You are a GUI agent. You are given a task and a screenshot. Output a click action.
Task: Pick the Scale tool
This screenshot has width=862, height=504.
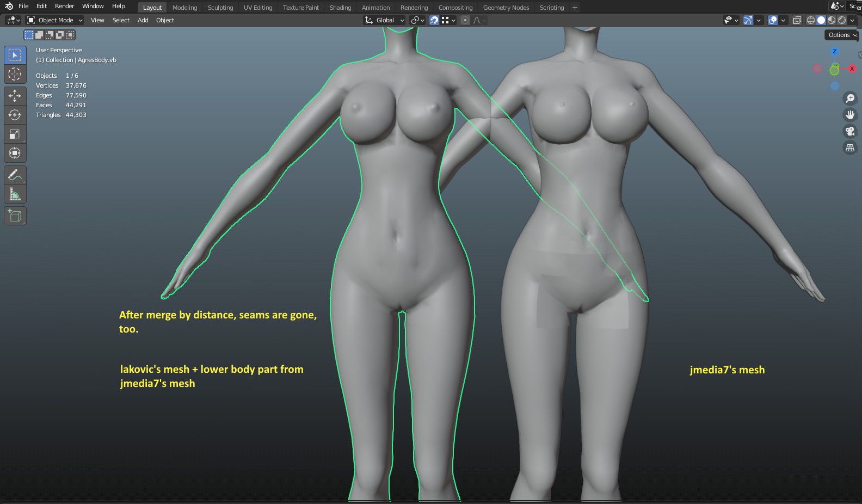pyautogui.click(x=15, y=134)
